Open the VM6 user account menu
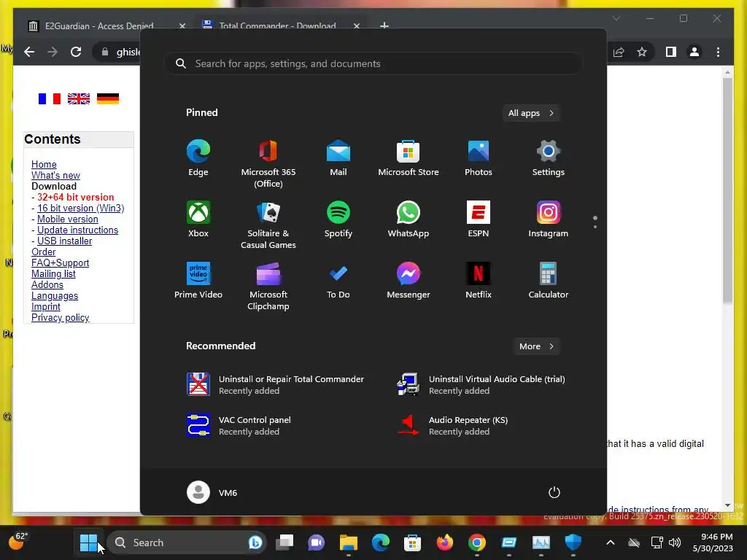 click(212, 492)
